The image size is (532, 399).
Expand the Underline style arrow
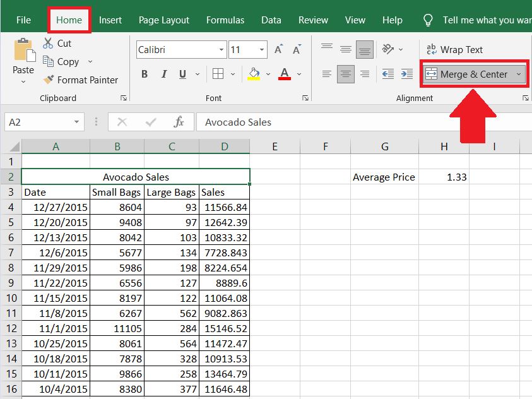[x=198, y=74]
